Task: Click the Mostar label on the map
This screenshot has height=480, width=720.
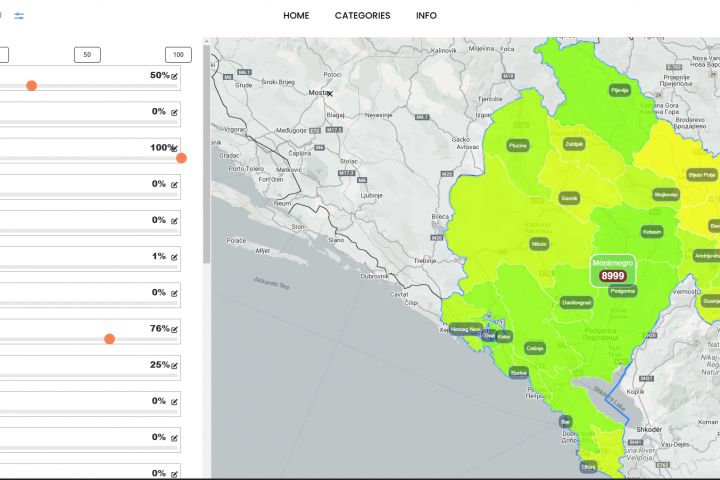Action: coord(318,92)
